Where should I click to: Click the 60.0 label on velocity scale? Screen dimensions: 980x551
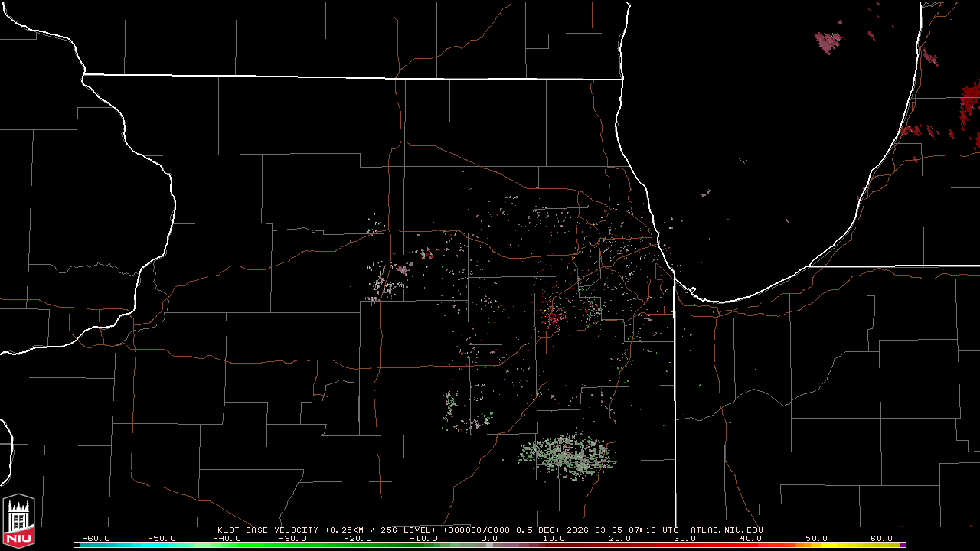[881, 538]
